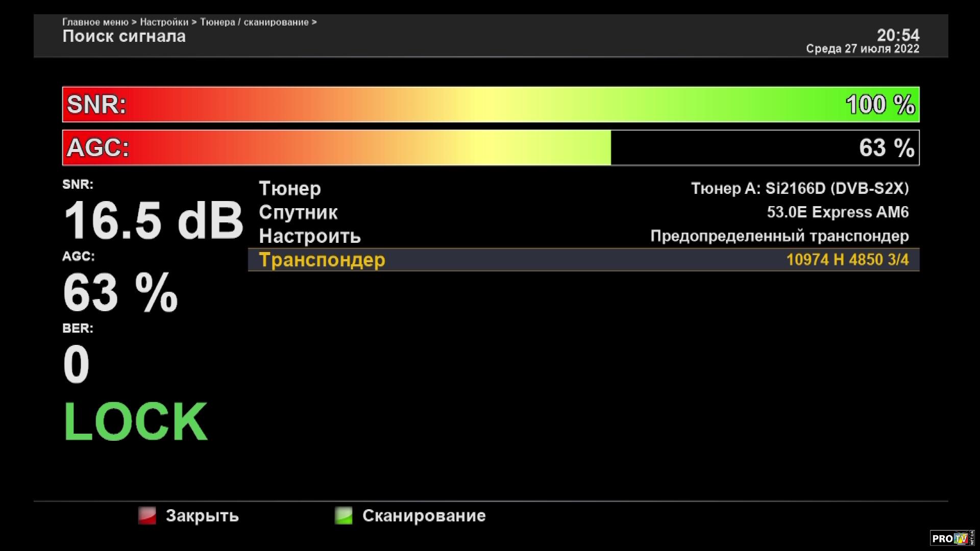Screen dimensions: 980x551
Task: Click the Сканирование label
Action: tap(424, 515)
